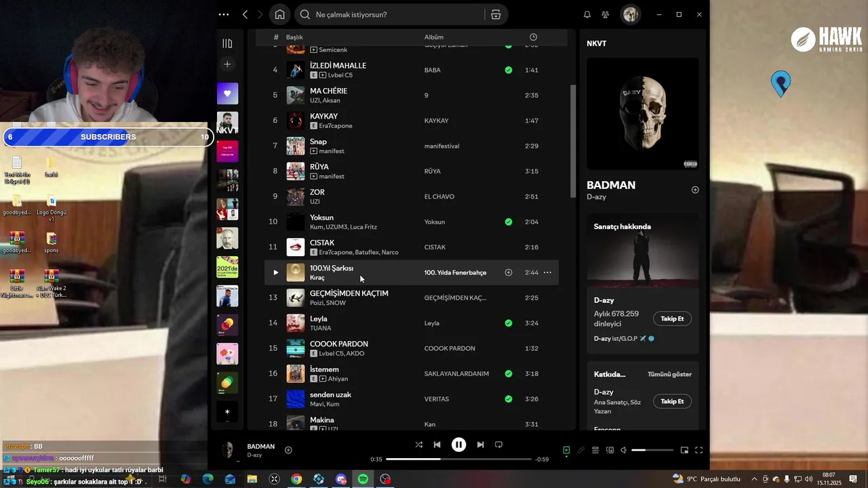868x488 pixels.
Task: Pause the current song
Action: (x=459, y=445)
